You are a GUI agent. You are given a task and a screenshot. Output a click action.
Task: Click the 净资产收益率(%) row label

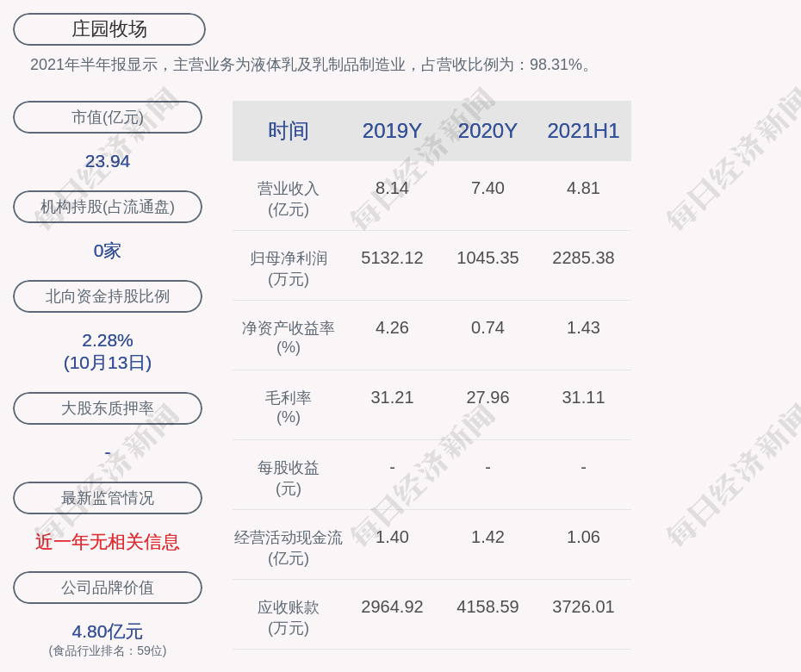click(289, 337)
